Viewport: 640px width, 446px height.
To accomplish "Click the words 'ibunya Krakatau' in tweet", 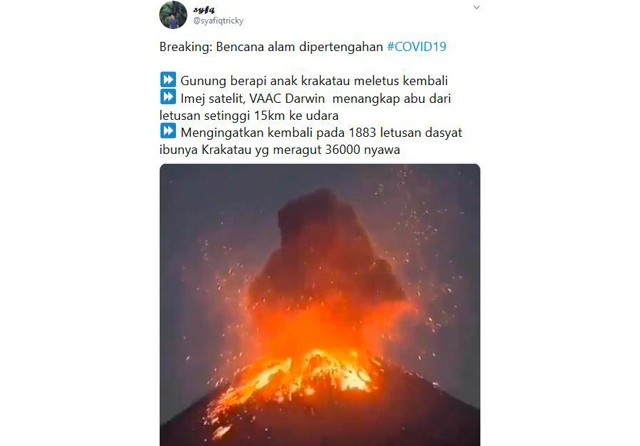I will point(204,150).
